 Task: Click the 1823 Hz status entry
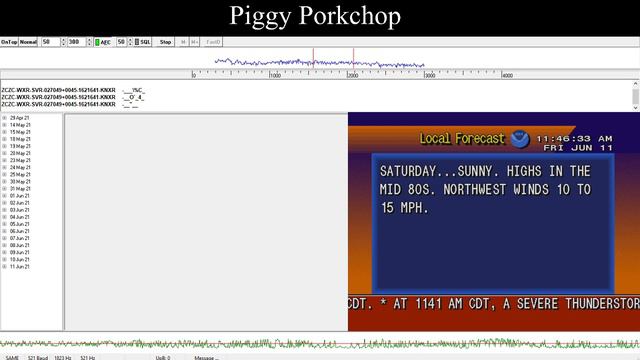point(62,358)
